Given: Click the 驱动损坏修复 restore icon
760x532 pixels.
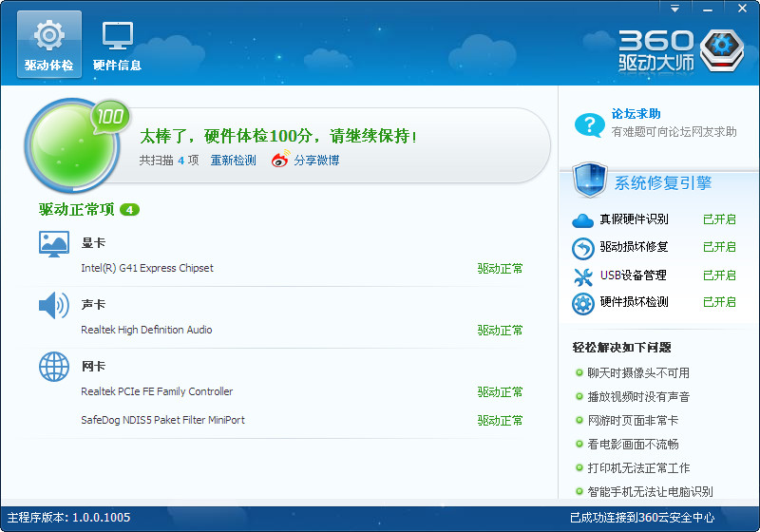Looking at the screenshot, I should click(582, 249).
